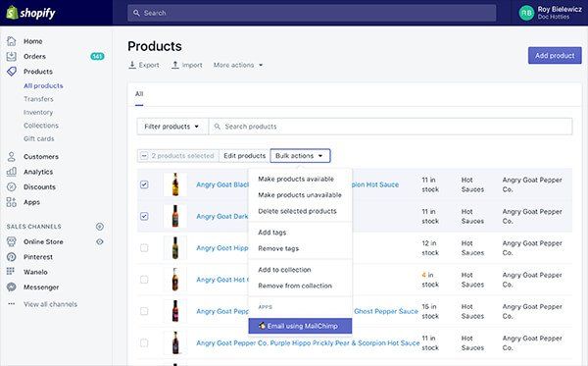Click magnifier icon in top search bar
The image size is (588, 366).
136,13
